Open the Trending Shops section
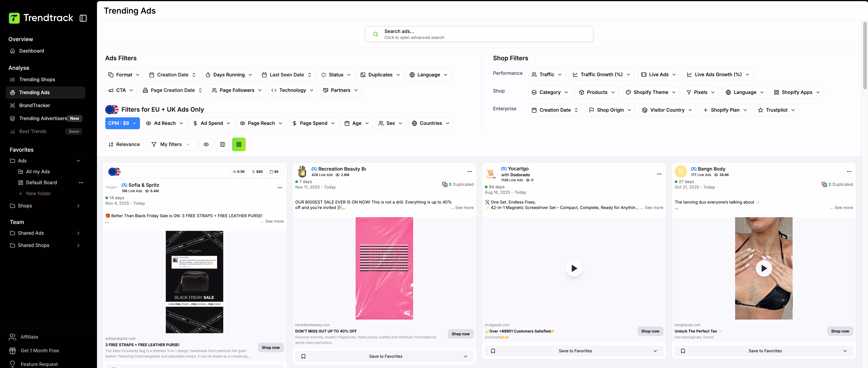This screenshot has width=868, height=368. click(x=37, y=80)
